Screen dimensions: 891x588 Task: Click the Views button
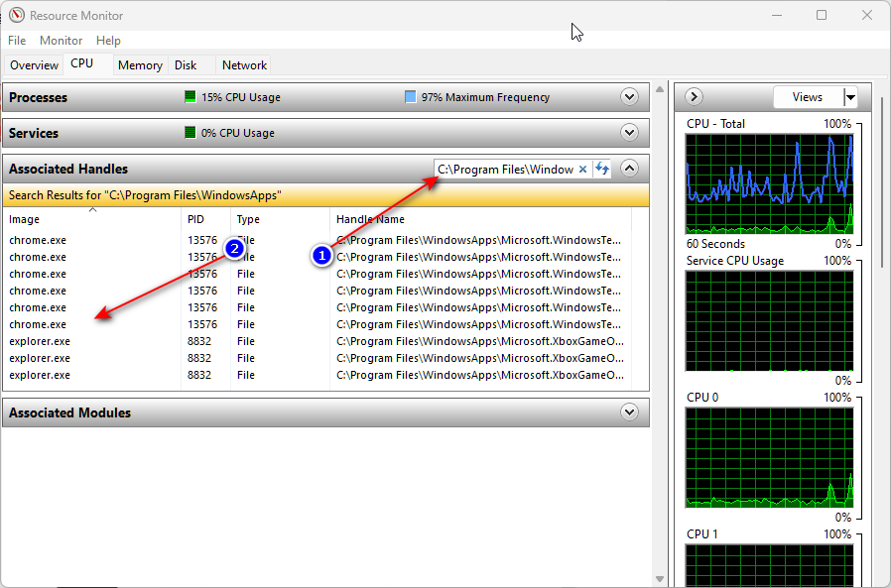[x=808, y=97]
